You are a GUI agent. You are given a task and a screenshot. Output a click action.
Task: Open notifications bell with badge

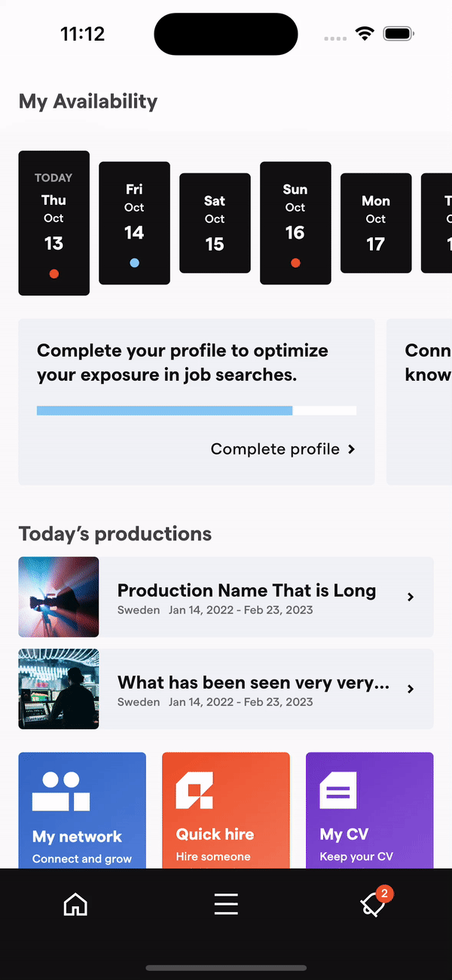coord(374,903)
